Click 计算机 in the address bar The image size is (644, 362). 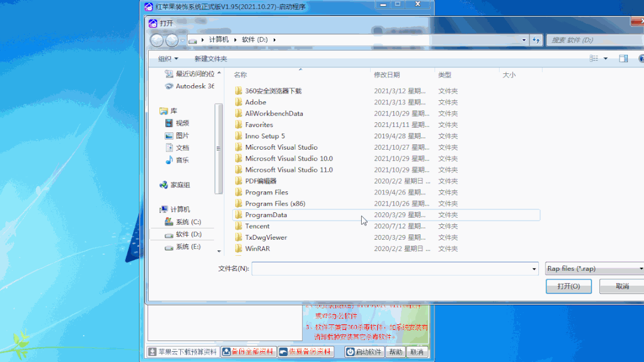[x=218, y=39]
